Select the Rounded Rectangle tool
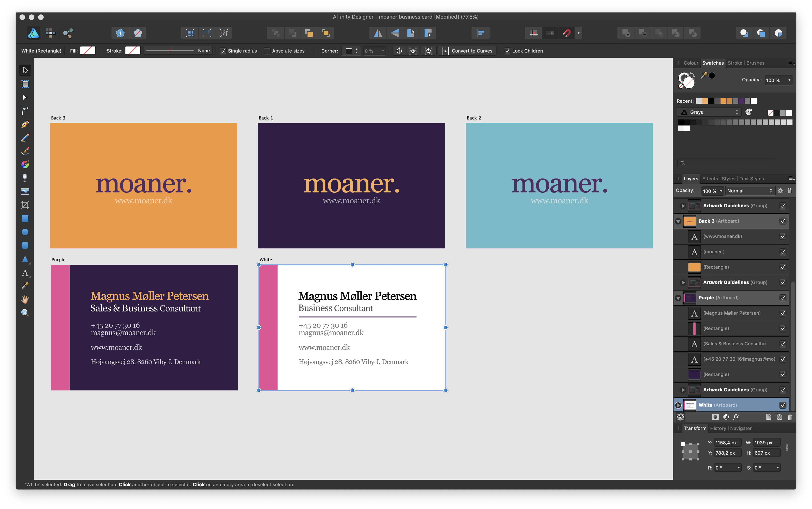812x509 pixels. point(25,245)
